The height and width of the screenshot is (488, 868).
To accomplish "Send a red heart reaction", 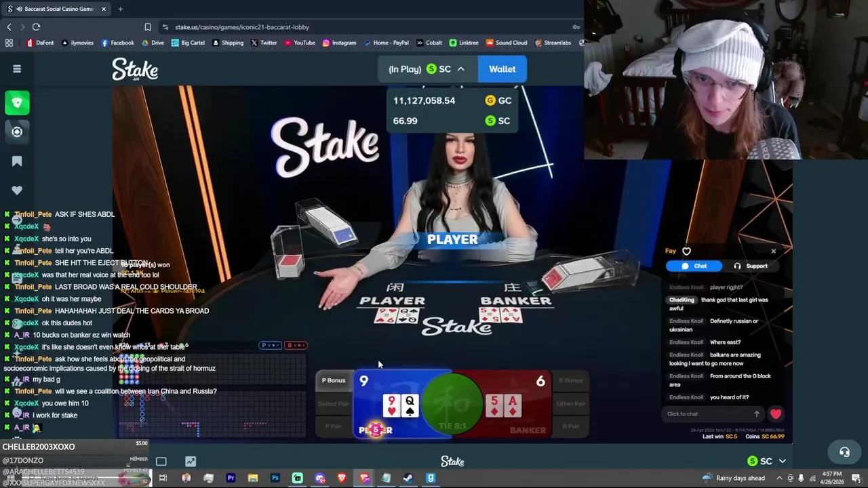I will pos(776,414).
